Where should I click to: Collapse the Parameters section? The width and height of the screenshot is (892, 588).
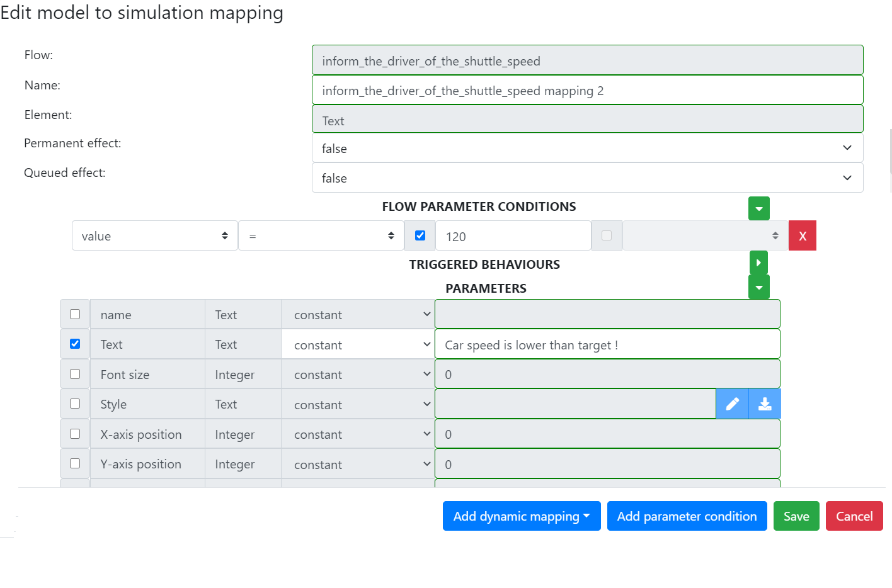(759, 287)
